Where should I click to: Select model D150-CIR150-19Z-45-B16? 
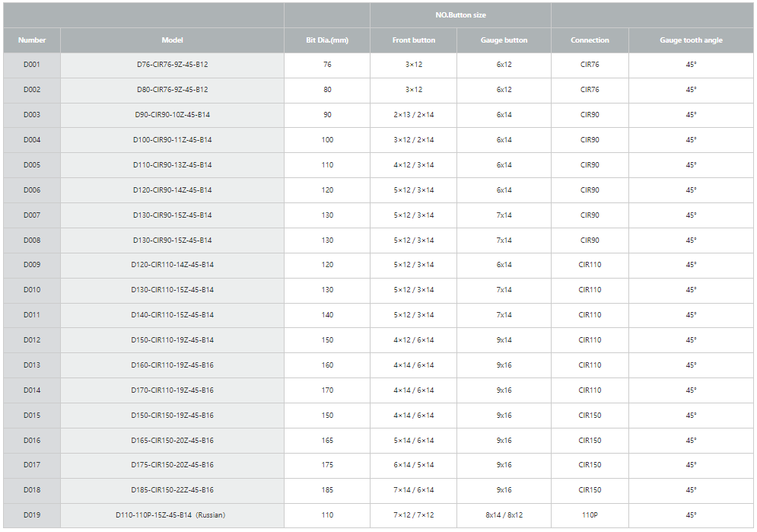pyautogui.click(x=173, y=415)
